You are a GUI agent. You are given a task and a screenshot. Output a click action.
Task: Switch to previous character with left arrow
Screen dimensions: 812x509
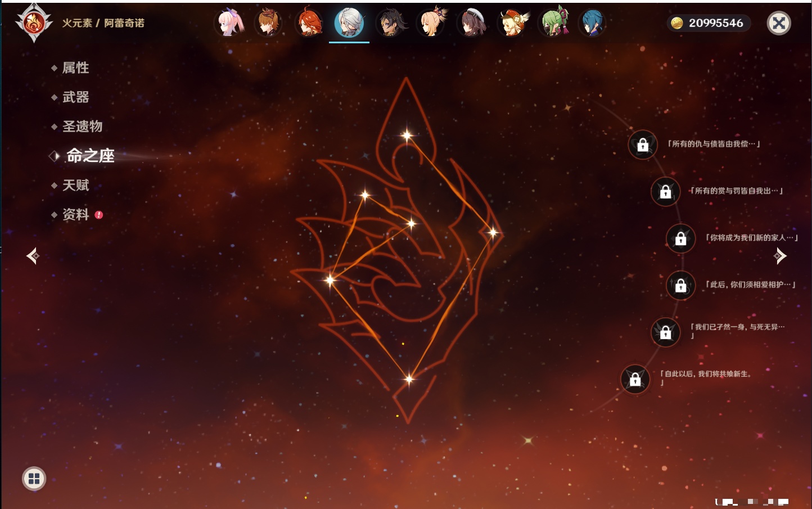(33, 256)
